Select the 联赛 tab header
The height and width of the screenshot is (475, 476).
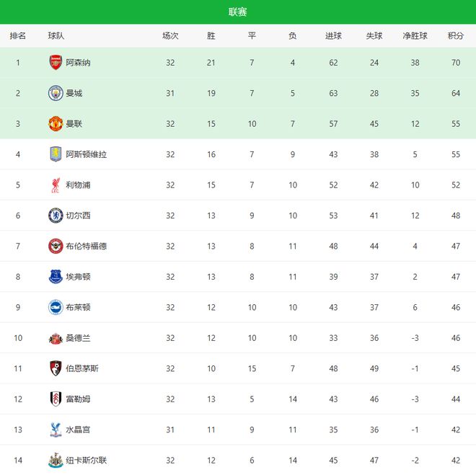click(238, 12)
